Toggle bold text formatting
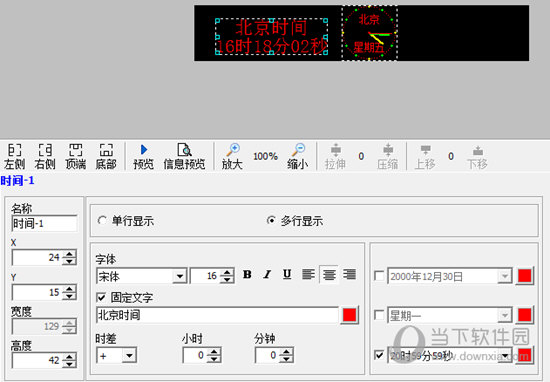550x382 pixels. (x=247, y=275)
